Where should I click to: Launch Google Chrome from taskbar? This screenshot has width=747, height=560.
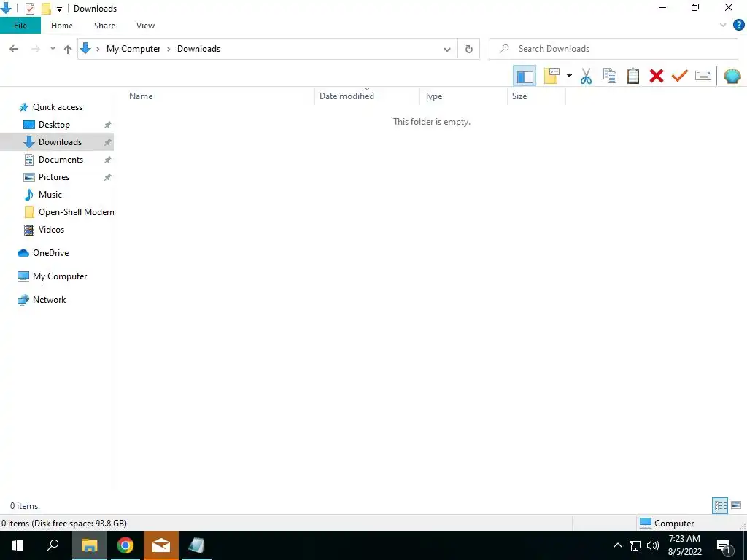[125, 545]
